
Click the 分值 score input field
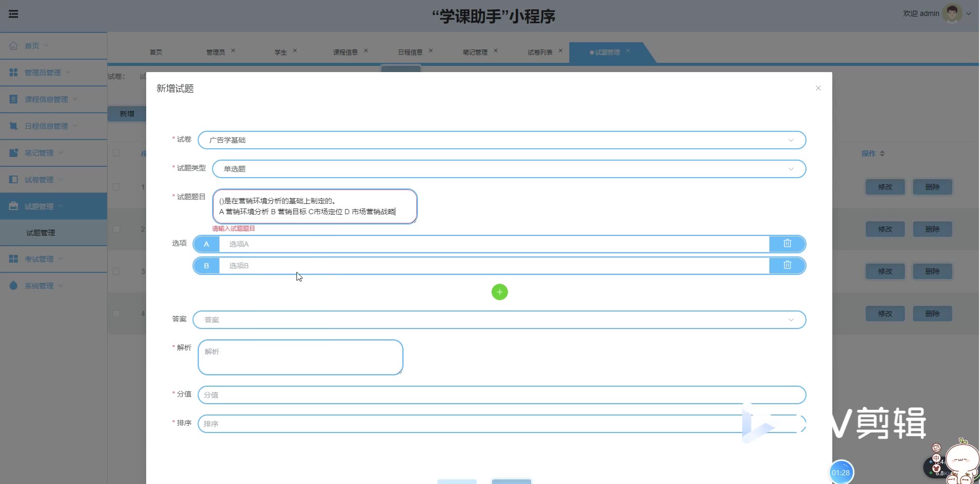[501, 395]
